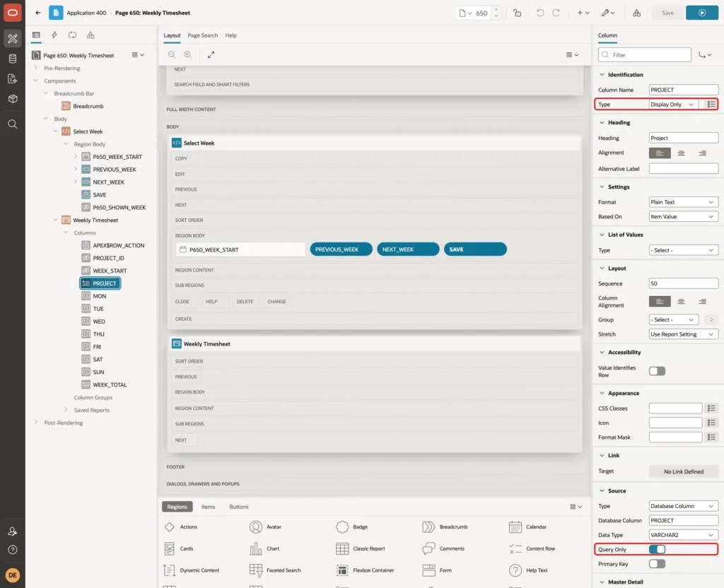Expand the Post-Rendering tree node
This screenshot has height=588, width=724.
point(35,423)
